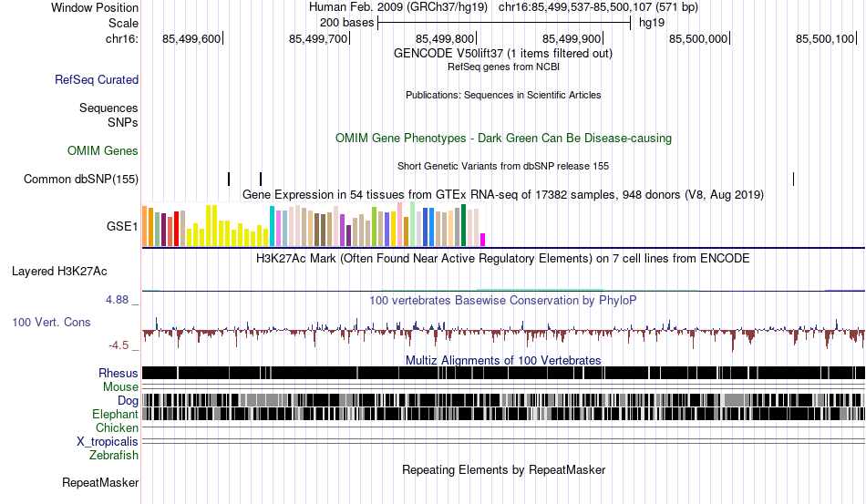The image size is (866, 504).
Task: Select the Zebrafish alignment row label
Action: 114,456
